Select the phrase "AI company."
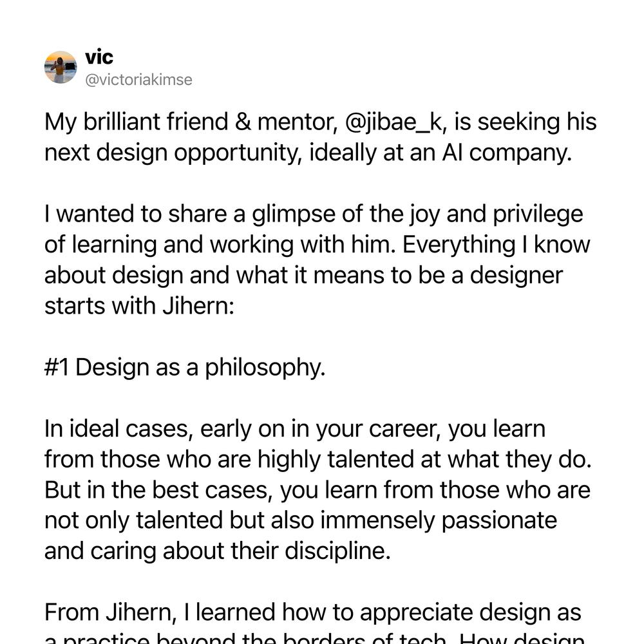Viewport: 644px width, 644px height. (507, 153)
